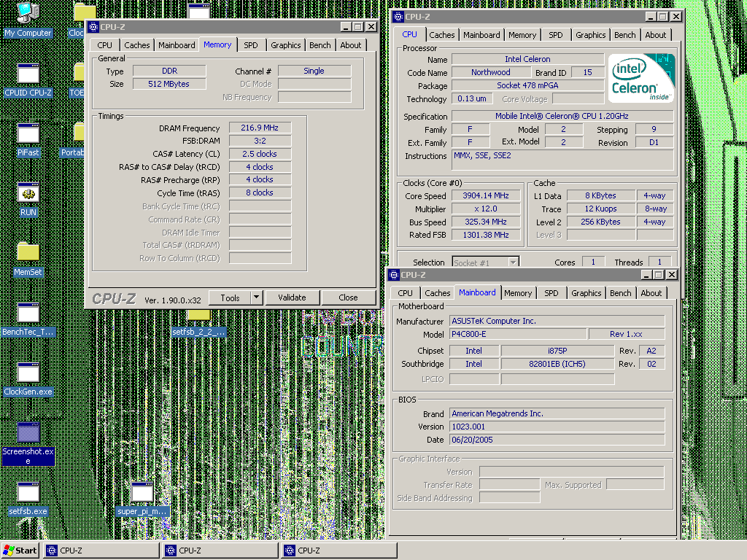The width and height of the screenshot is (747, 560).
Task: Click the motherboard Model P4C800-E field
Action: point(518,334)
